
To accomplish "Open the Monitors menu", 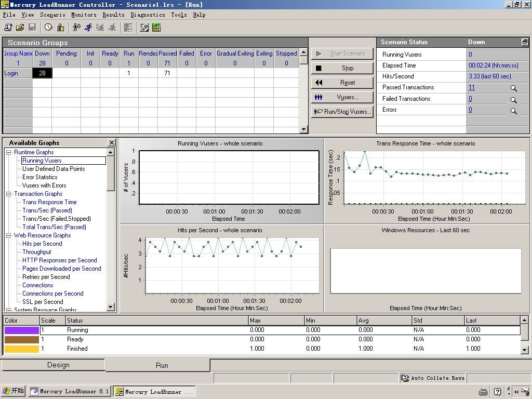I will [84, 15].
